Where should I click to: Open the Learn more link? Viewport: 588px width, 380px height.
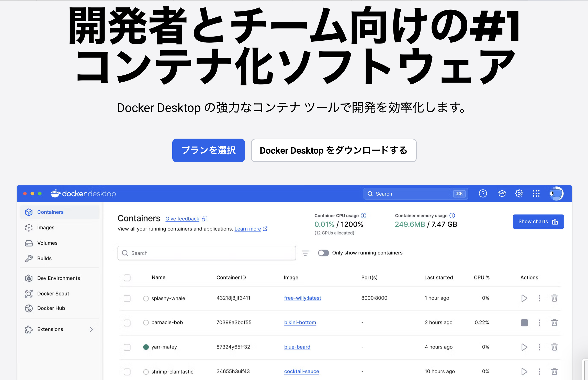pos(248,229)
